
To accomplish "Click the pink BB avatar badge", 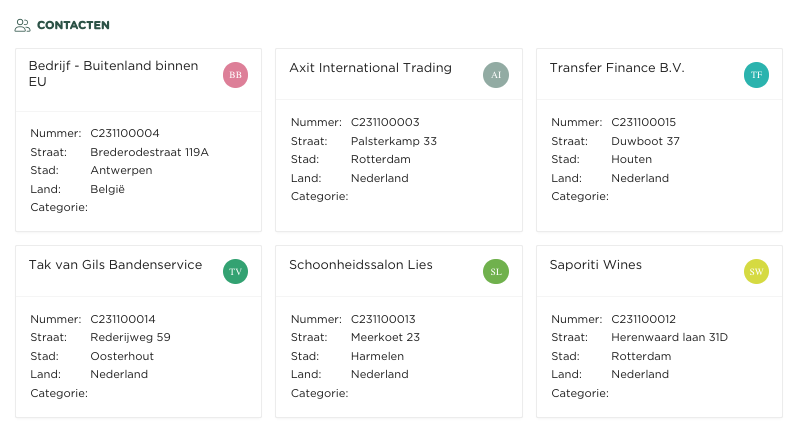I will pyautogui.click(x=235, y=75).
